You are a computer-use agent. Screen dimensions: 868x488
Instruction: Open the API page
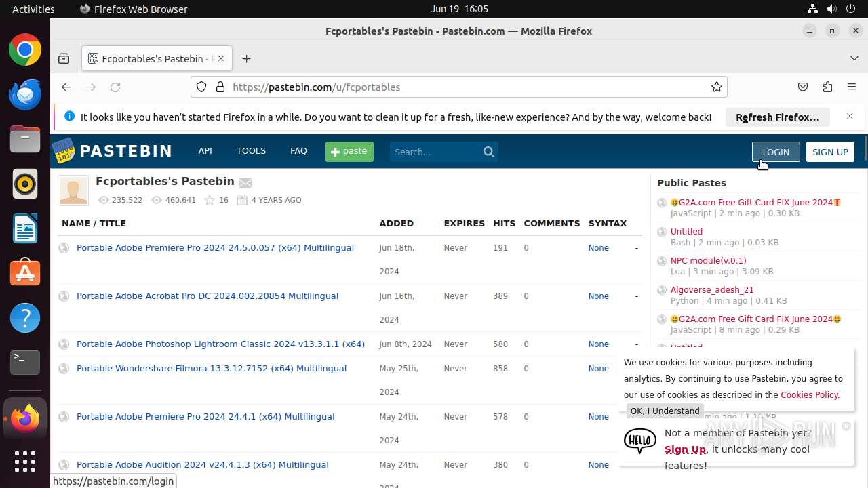[x=205, y=151]
